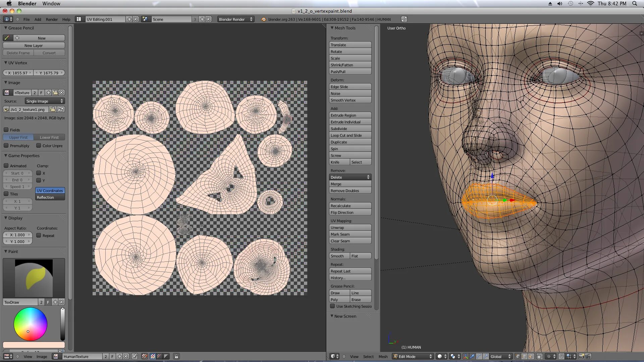Click the grease pencil draw icon
The height and width of the screenshot is (362, 644).
7,38
